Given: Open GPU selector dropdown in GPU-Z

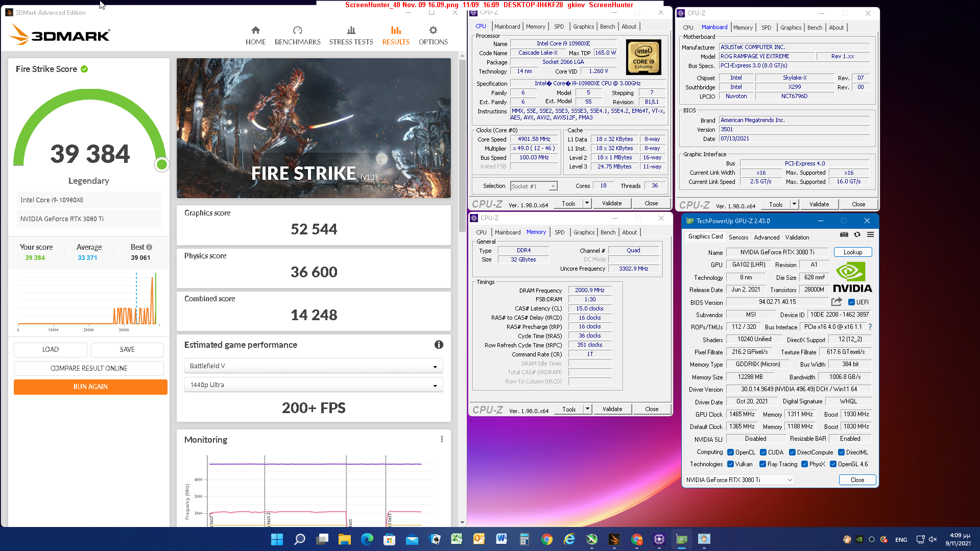Looking at the screenshot, I should (739, 480).
